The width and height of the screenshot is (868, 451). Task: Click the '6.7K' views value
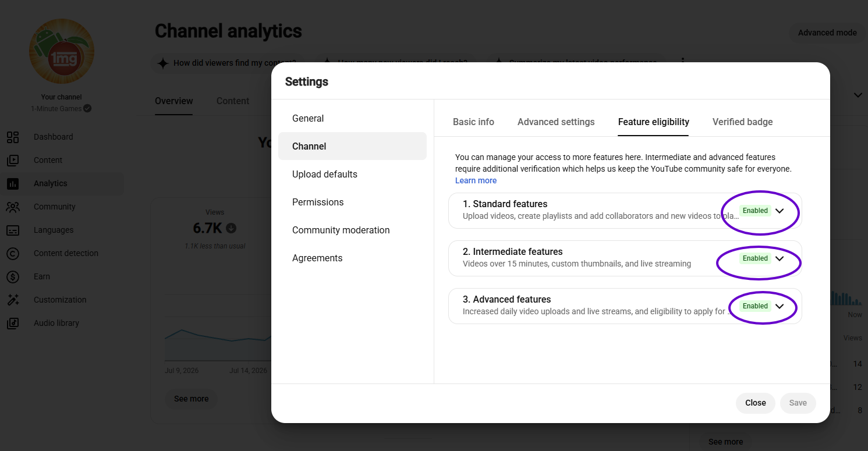207,228
